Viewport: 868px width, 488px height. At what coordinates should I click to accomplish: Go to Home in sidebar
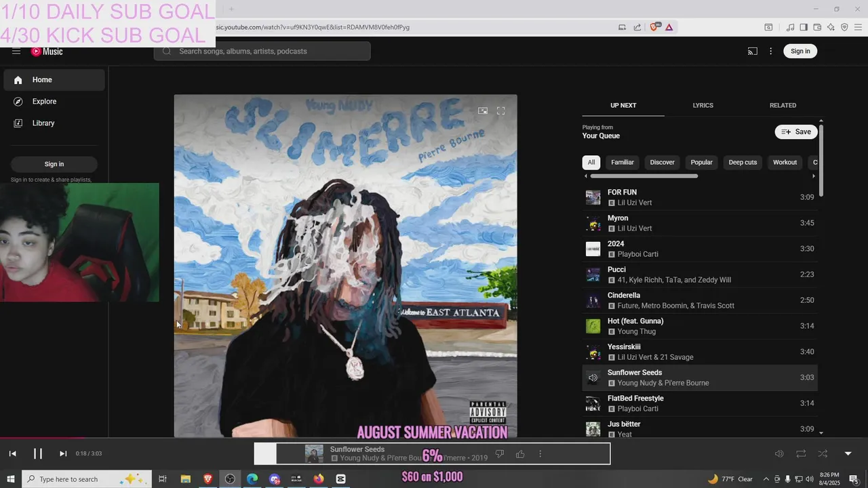coord(54,80)
